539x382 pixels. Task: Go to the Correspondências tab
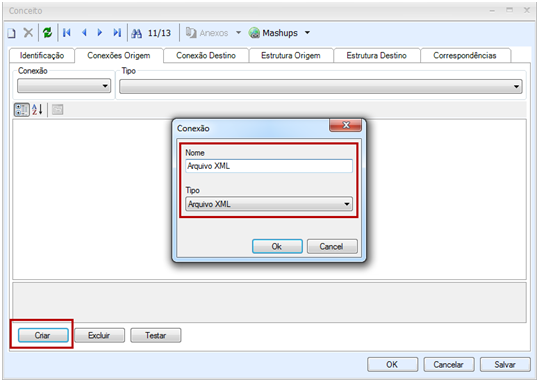coord(465,56)
